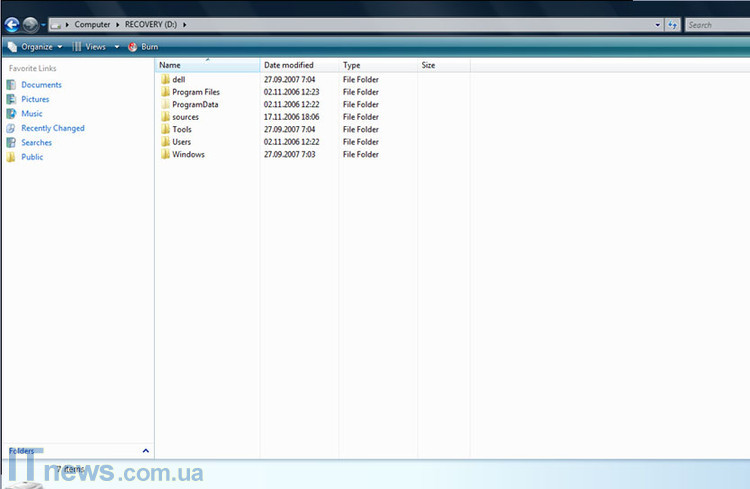Open the Pictures favorite link

click(35, 99)
